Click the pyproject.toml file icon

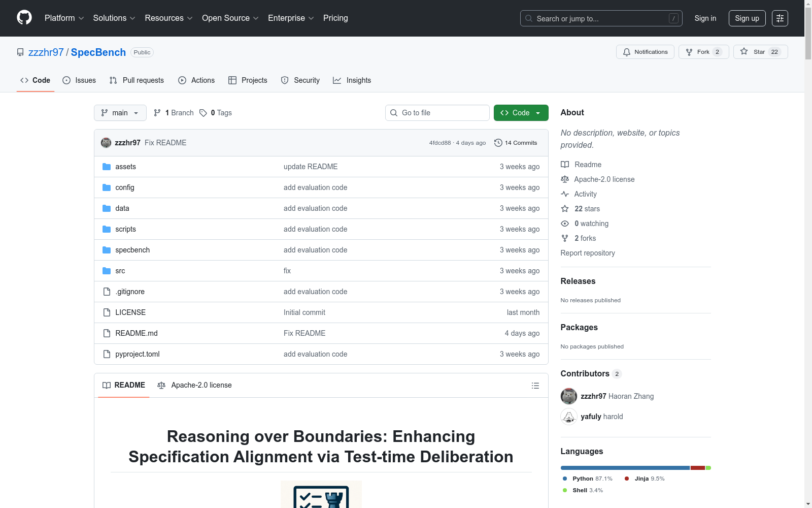click(107, 354)
